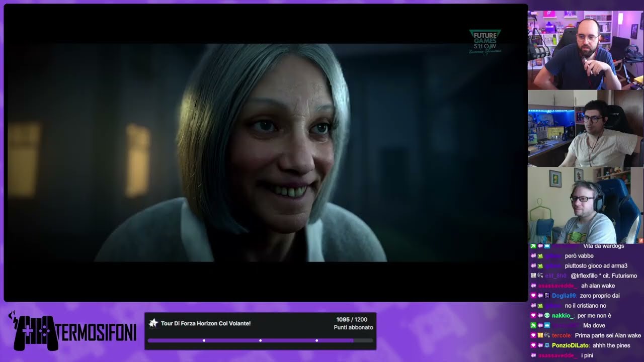The height and width of the screenshot is (362, 644).
Task: Click the green badge on the "no il cristiano no" message
Action: click(x=540, y=306)
